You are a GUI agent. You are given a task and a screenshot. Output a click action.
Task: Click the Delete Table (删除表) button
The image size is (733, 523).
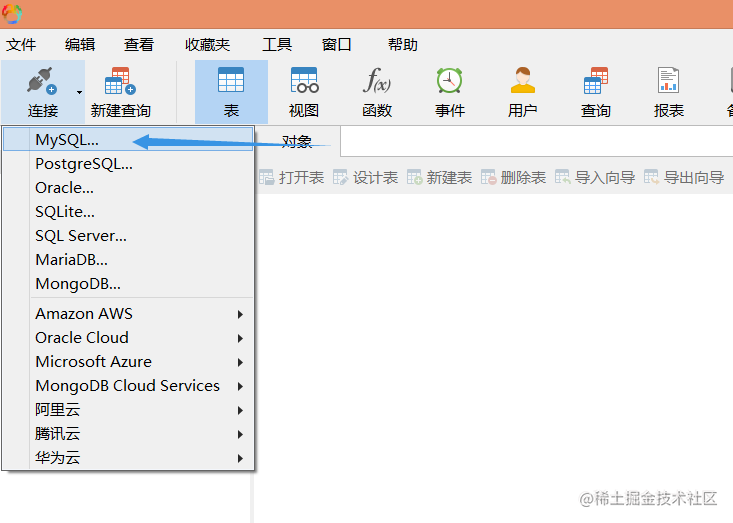[x=513, y=178]
